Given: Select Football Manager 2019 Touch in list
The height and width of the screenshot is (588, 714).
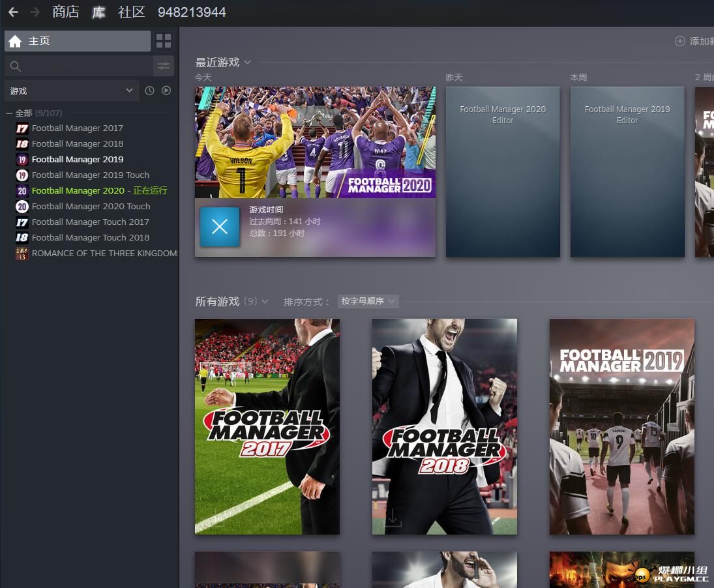Looking at the screenshot, I should click(x=90, y=175).
